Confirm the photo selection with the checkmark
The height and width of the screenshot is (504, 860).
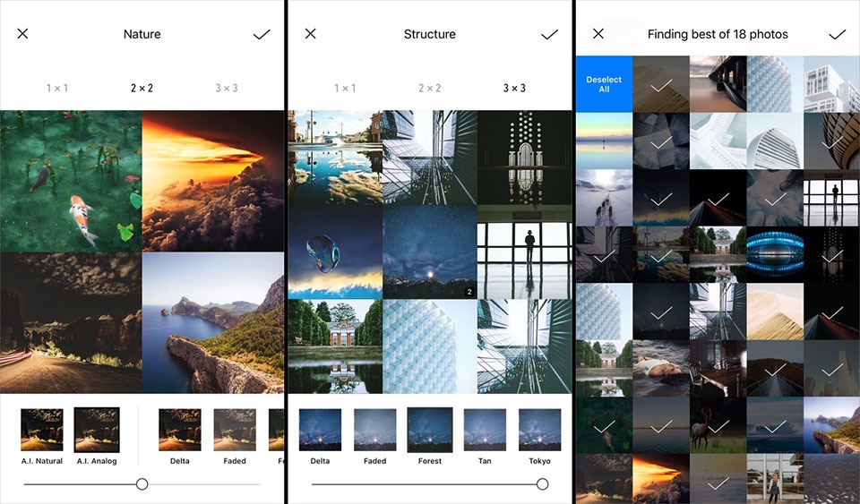point(837,35)
